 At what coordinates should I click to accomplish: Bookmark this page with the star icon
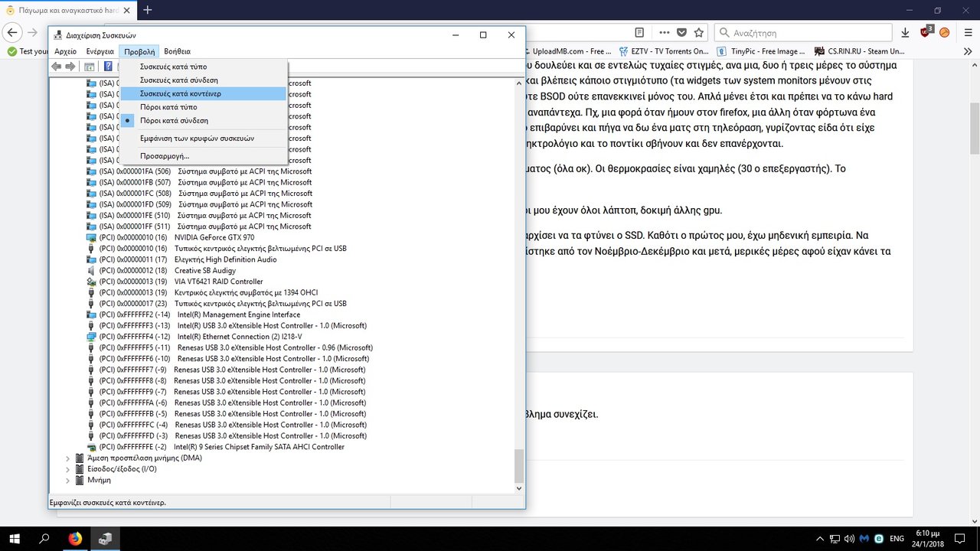pos(699,33)
